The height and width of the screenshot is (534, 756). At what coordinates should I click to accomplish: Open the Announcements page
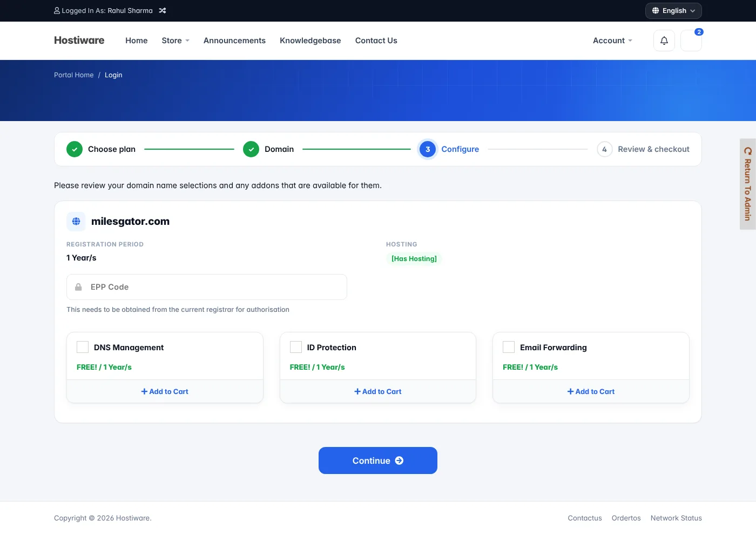pyautogui.click(x=234, y=41)
